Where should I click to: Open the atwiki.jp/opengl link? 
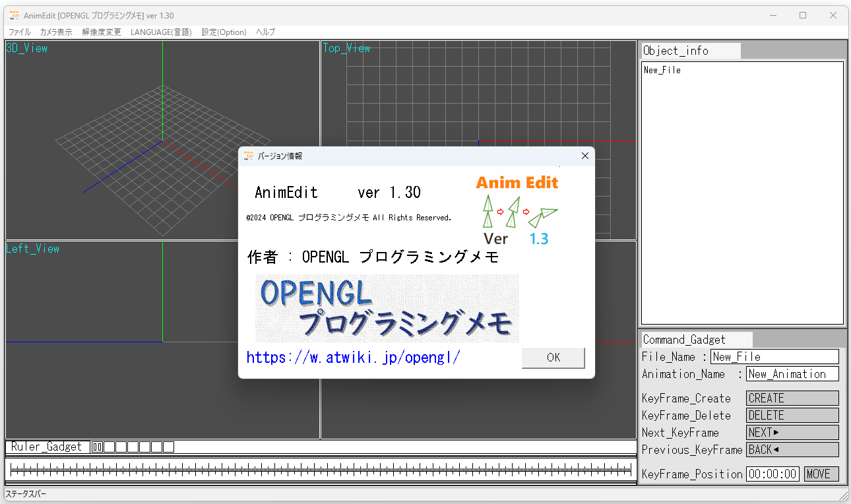[353, 358]
